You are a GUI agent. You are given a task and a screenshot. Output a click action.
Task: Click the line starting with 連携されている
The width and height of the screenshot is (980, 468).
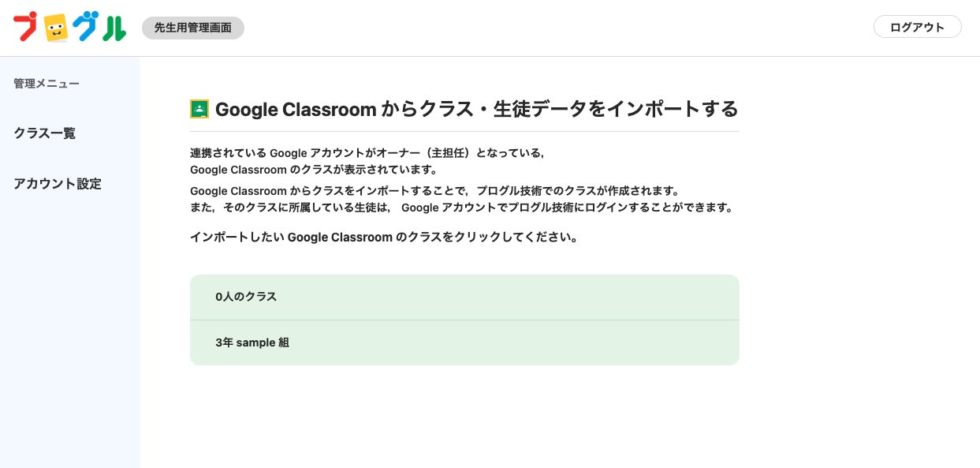pos(367,153)
